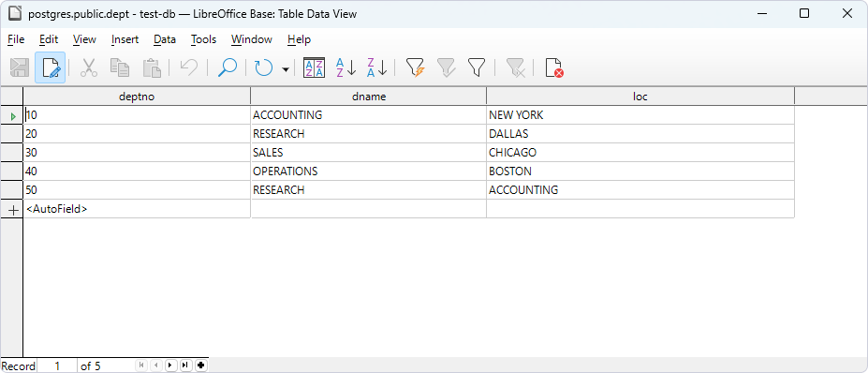Open the Tools menu
Viewport: 868px width, 373px height.
pos(204,39)
